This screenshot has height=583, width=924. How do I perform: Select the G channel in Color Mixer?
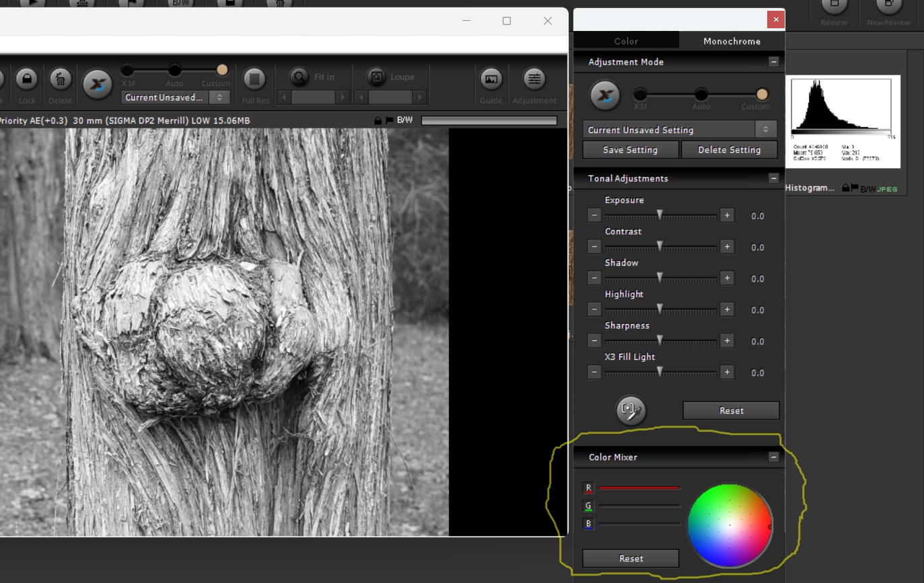589,506
